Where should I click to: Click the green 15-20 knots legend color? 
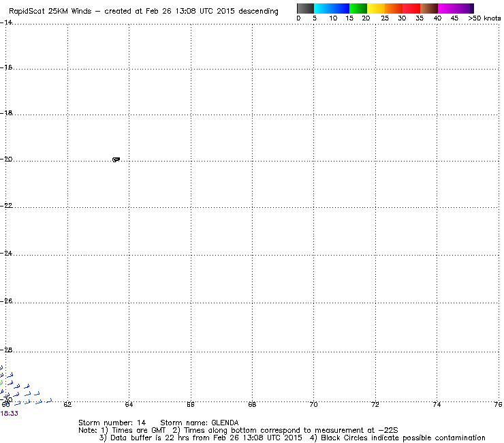(x=358, y=8)
